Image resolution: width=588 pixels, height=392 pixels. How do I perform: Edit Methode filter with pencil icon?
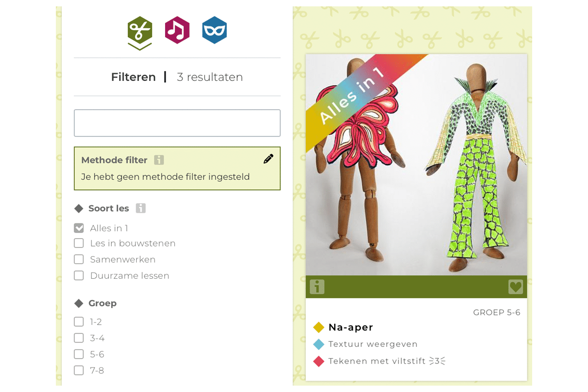(x=268, y=159)
